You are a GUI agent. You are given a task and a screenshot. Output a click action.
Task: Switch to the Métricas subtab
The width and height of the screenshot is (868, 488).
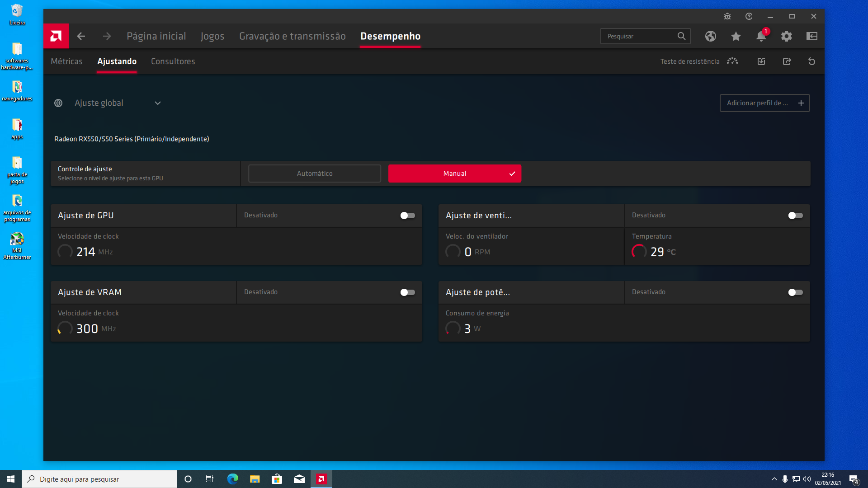(x=66, y=61)
